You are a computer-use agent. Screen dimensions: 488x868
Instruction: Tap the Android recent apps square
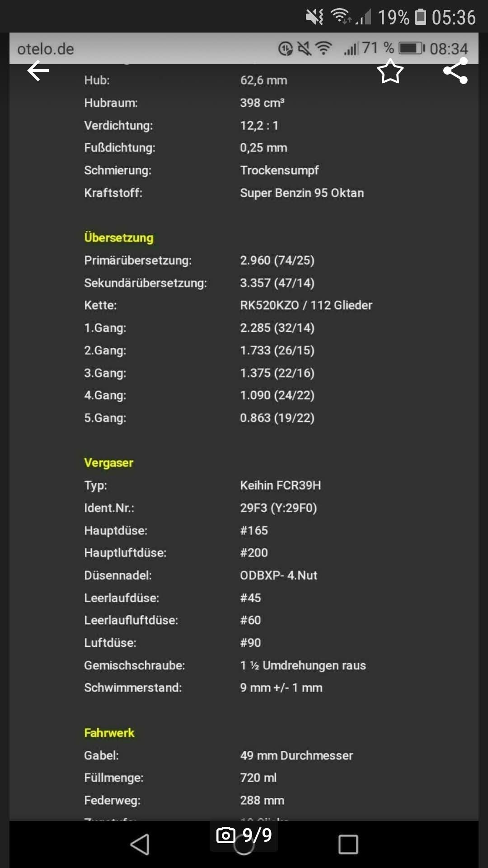coord(348,844)
